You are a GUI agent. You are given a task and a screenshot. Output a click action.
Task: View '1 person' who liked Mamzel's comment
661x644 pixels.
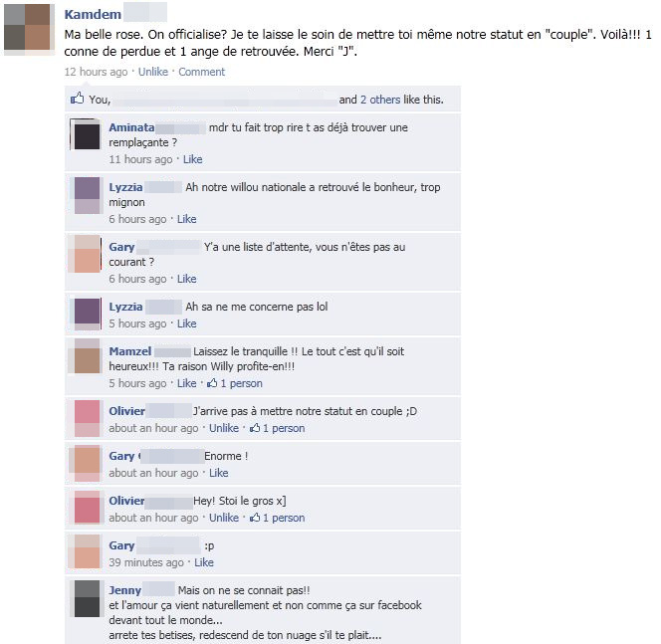click(x=242, y=383)
